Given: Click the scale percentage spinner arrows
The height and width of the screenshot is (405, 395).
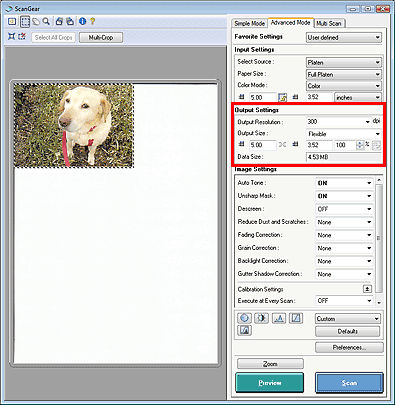Looking at the screenshot, I should pyautogui.click(x=360, y=145).
